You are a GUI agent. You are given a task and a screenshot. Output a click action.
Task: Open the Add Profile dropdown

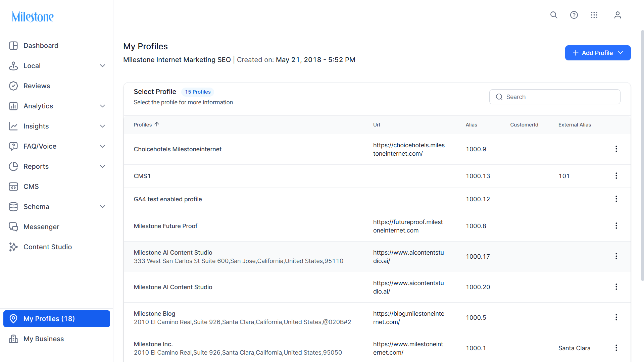click(x=598, y=53)
